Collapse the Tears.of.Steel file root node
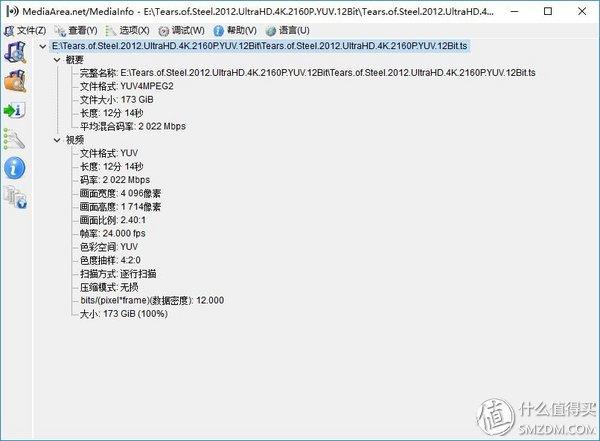The width and height of the screenshot is (600, 441). click(x=43, y=46)
